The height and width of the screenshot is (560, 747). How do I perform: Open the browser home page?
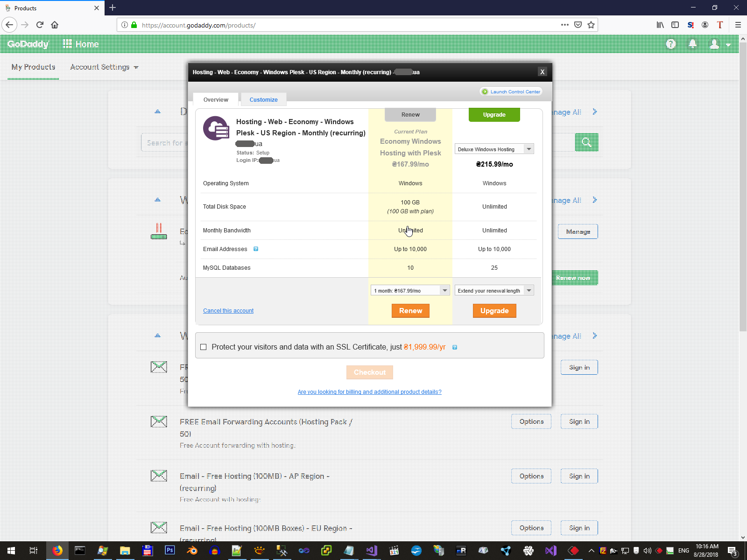pyautogui.click(x=55, y=25)
